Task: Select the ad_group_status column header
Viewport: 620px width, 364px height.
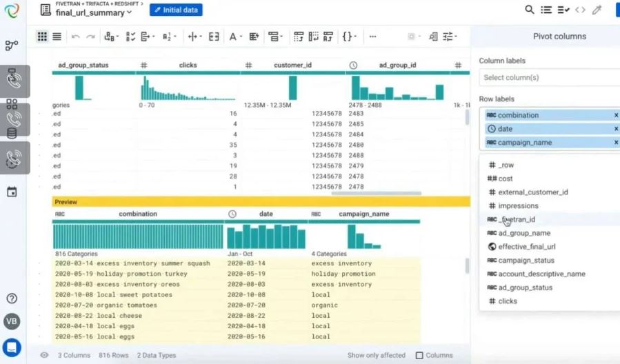Action: pos(83,65)
